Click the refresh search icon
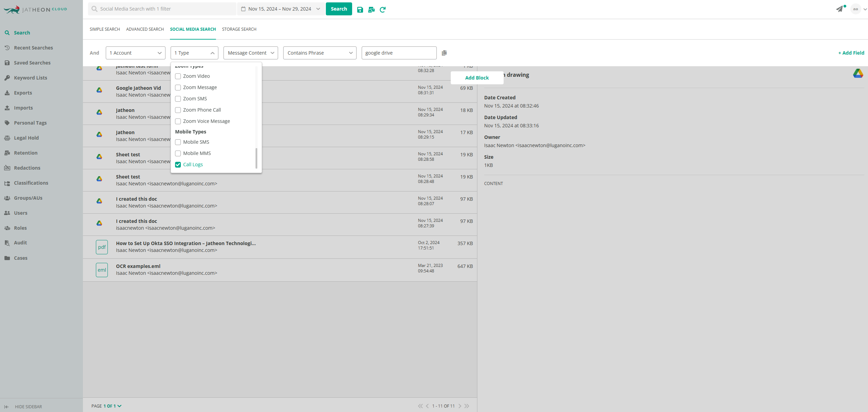The width and height of the screenshot is (868, 412). click(x=382, y=10)
